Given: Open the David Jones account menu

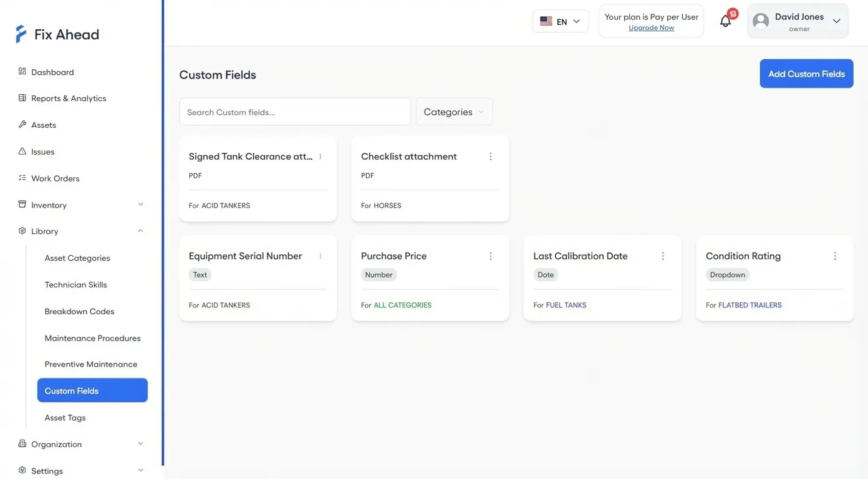Looking at the screenshot, I should (798, 21).
